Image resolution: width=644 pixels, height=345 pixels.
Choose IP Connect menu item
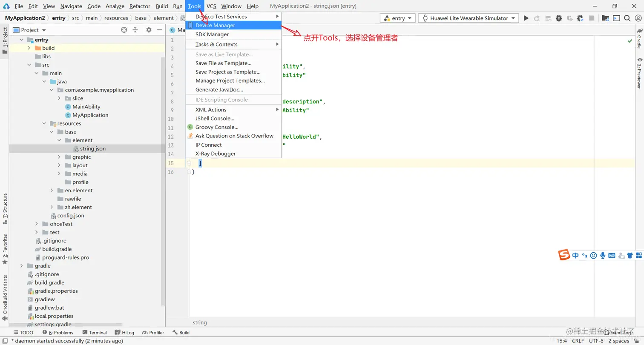(233, 145)
